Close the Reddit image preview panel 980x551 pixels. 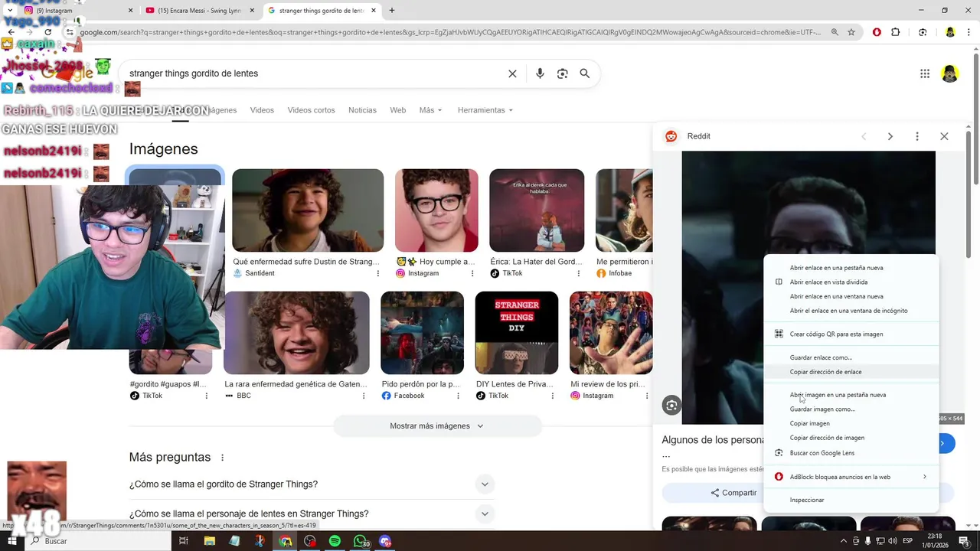[944, 136]
